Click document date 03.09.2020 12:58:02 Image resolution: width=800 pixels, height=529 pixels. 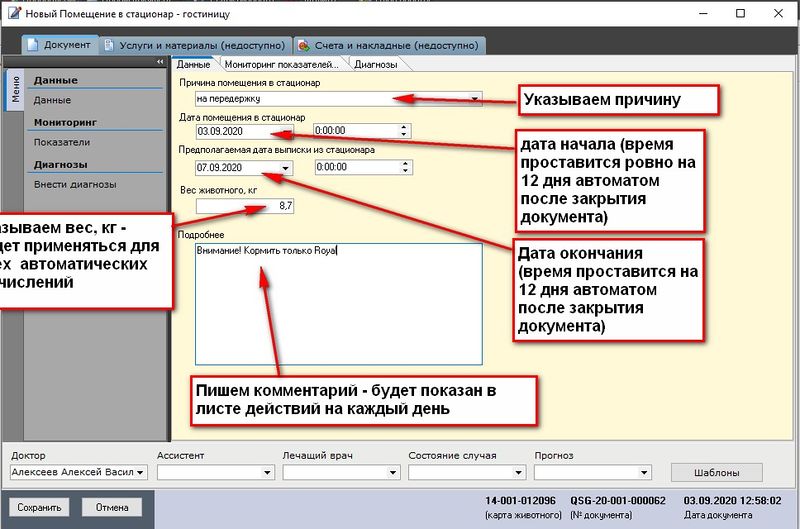tap(732, 501)
